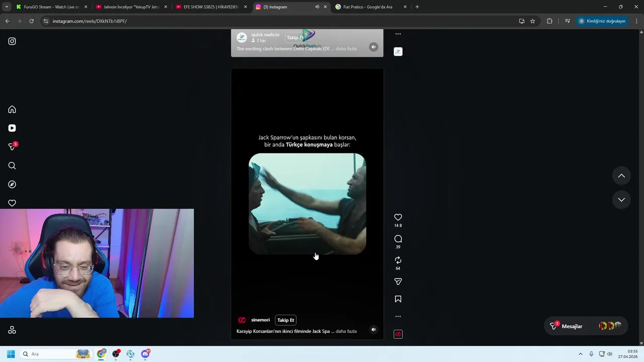Follow sinemori with Takip Et button
This screenshot has width=644, height=362.
286,320
